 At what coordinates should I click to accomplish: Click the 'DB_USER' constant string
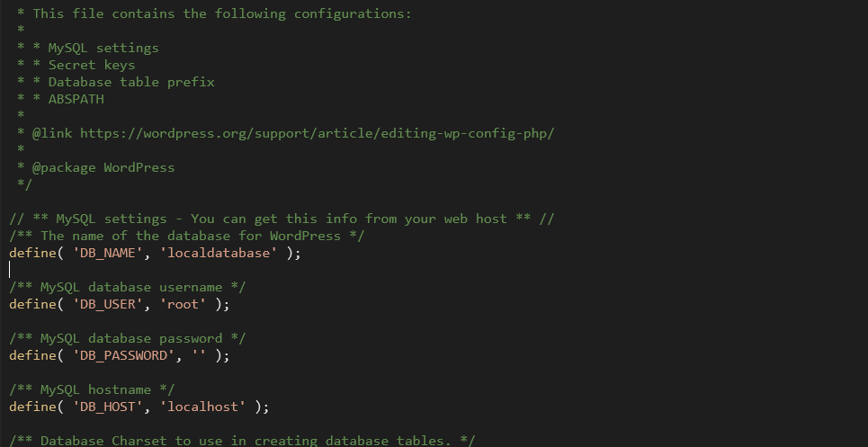[108, 304]
